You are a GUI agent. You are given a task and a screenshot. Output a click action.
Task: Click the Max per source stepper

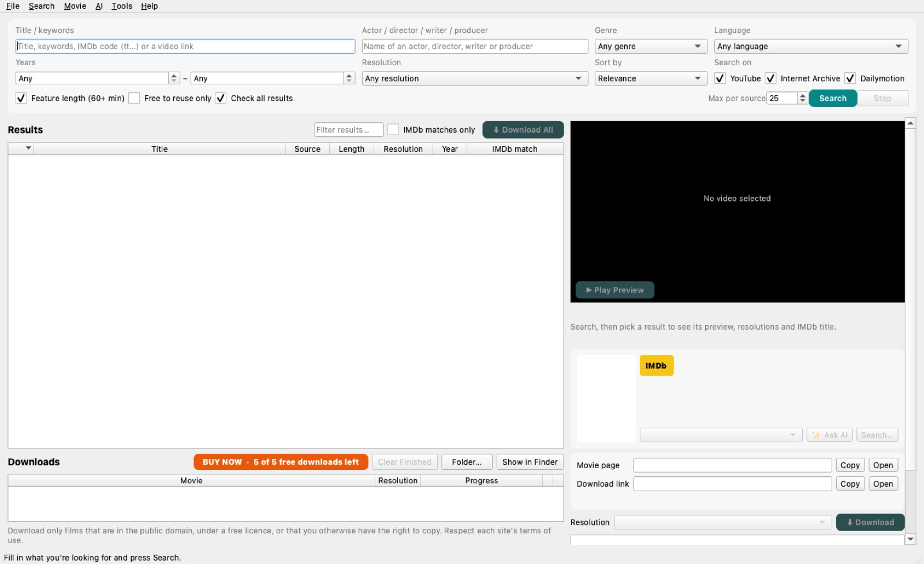(x=802, y=98)
